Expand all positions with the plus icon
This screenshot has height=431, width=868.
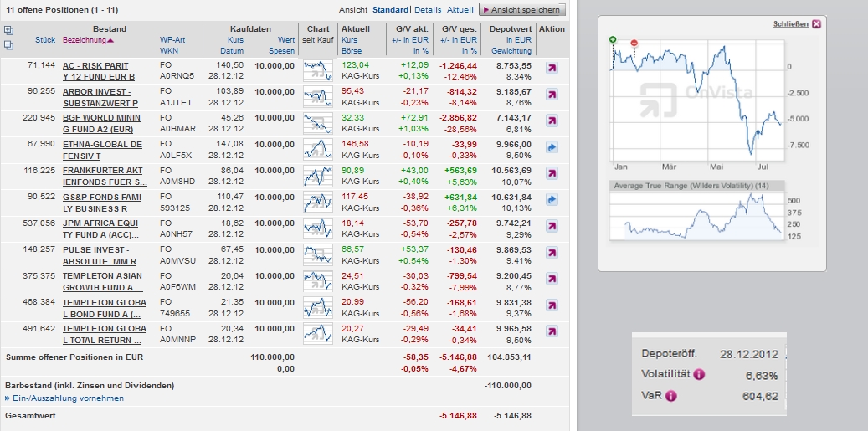tap(8, 30)
